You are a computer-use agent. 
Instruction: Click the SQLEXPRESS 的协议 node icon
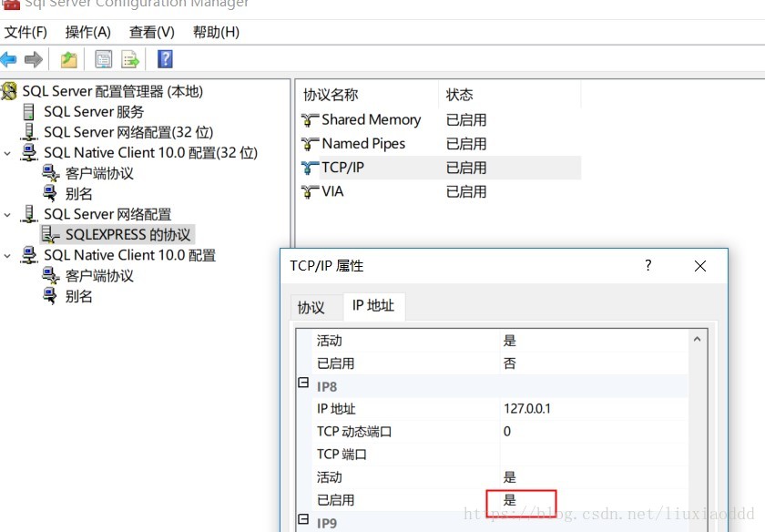[x=50, y=235]
